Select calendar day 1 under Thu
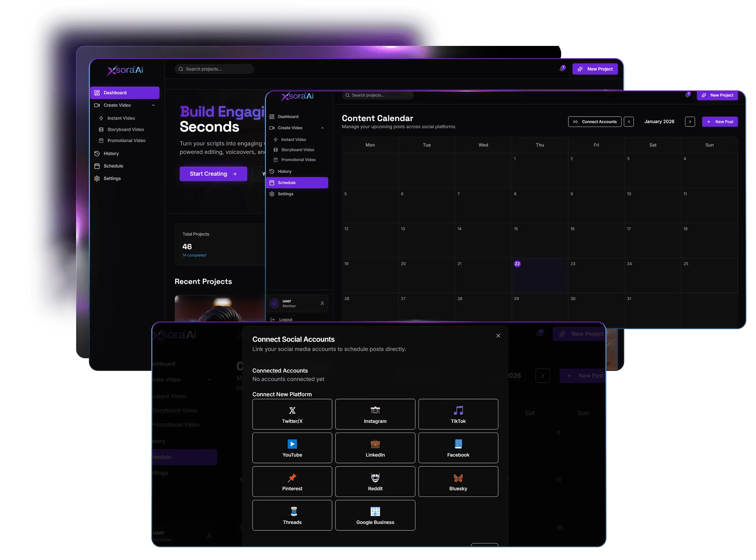The width and height of the screenshot is (756, 560). pos(539,170)
